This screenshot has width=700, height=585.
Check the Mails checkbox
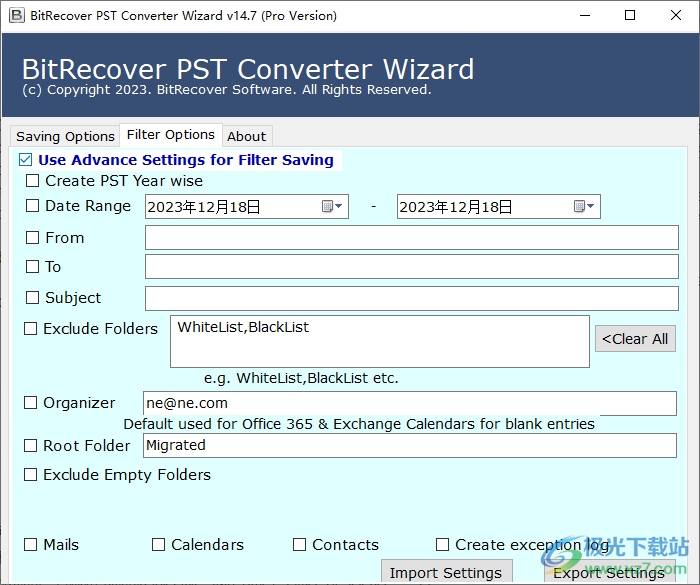[30, 545]
